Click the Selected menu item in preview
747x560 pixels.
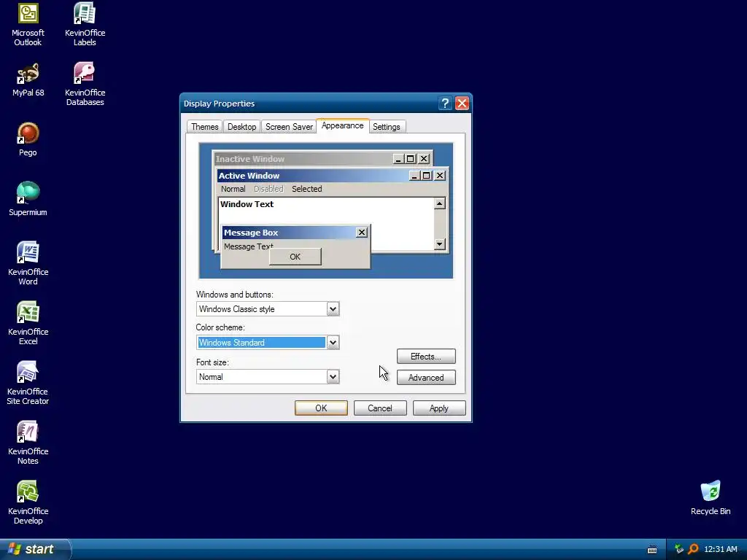[x=307, y=189]
